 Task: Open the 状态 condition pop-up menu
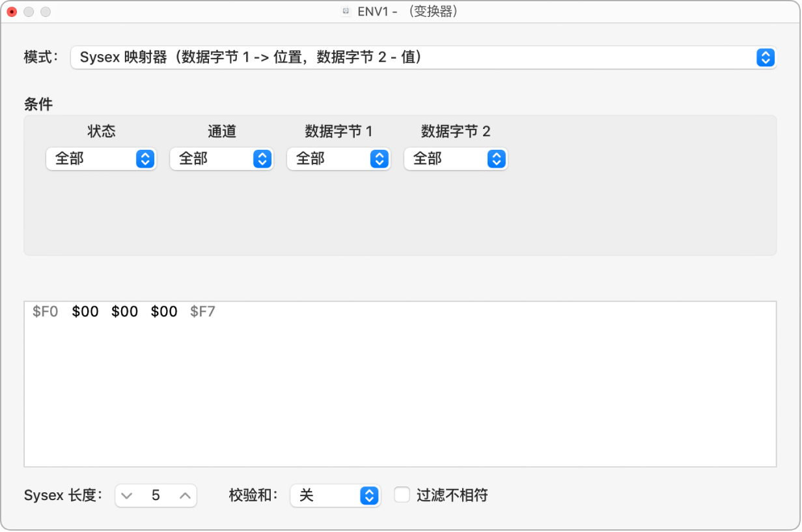click(x=101, y=159)
